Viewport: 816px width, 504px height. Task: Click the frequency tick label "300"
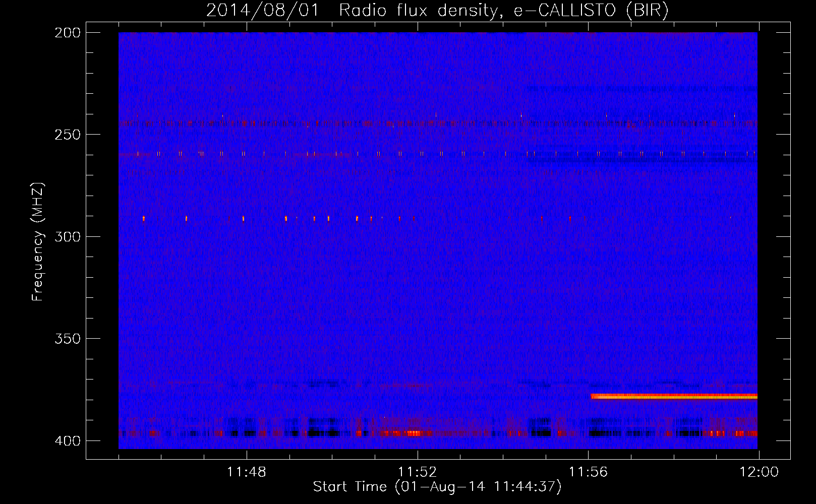pyautogui.click(x=67, y=237)
